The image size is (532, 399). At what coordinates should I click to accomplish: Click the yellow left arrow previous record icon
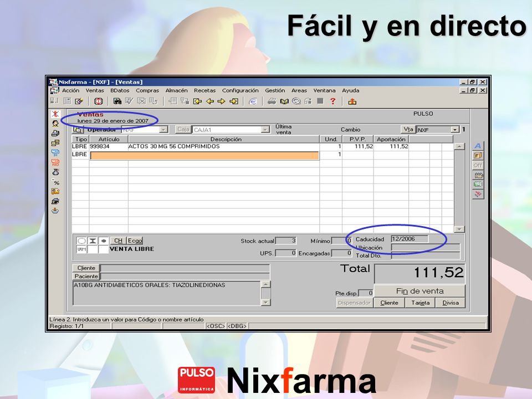coord(210,101)
